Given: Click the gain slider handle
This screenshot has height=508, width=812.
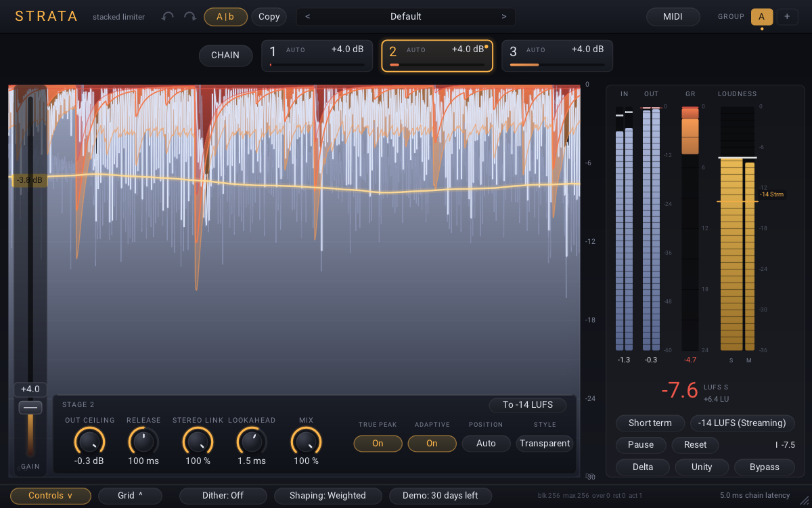Looking at the screenshot, I should click(x=30, y=407).
